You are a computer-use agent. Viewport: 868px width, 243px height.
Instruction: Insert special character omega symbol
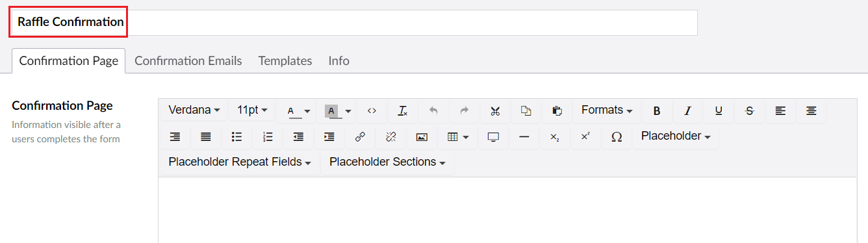[x=617, y=137]
